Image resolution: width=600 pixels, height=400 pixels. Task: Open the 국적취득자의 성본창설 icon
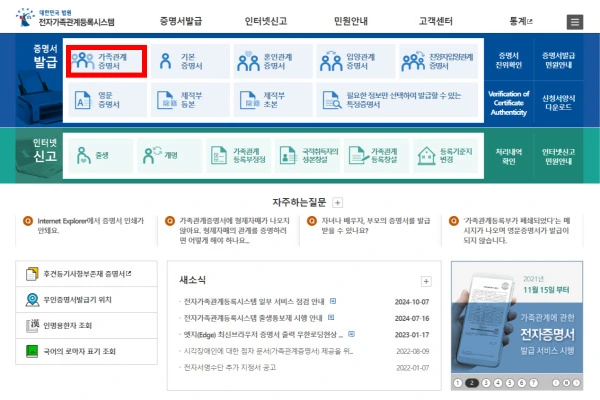288,155
